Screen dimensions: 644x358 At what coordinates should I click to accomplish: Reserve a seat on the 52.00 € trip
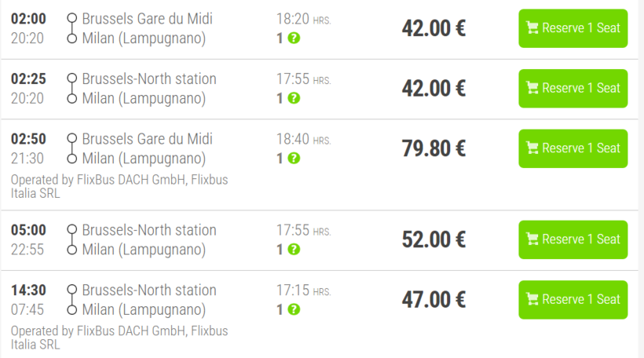(x=573, y=239)
